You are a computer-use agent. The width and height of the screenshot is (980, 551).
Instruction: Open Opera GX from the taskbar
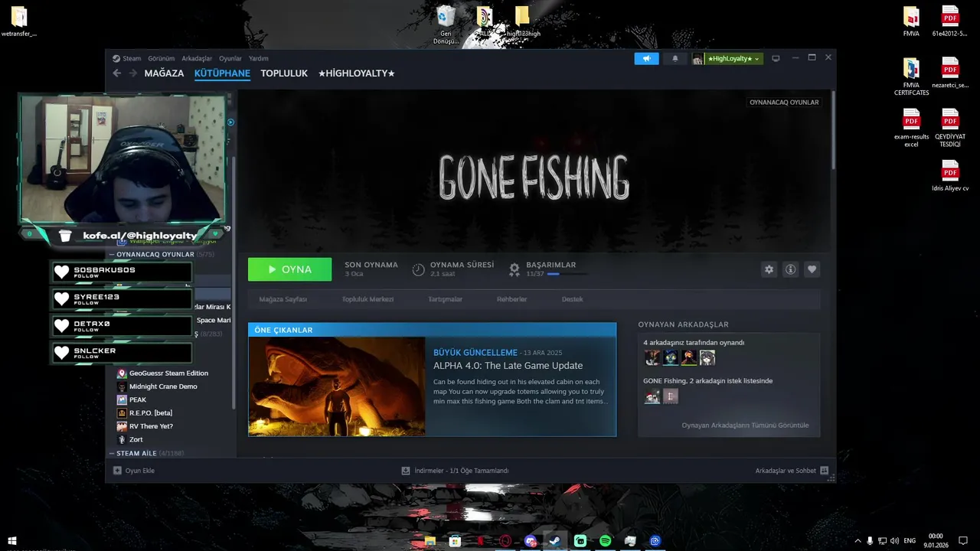(505, 541)
